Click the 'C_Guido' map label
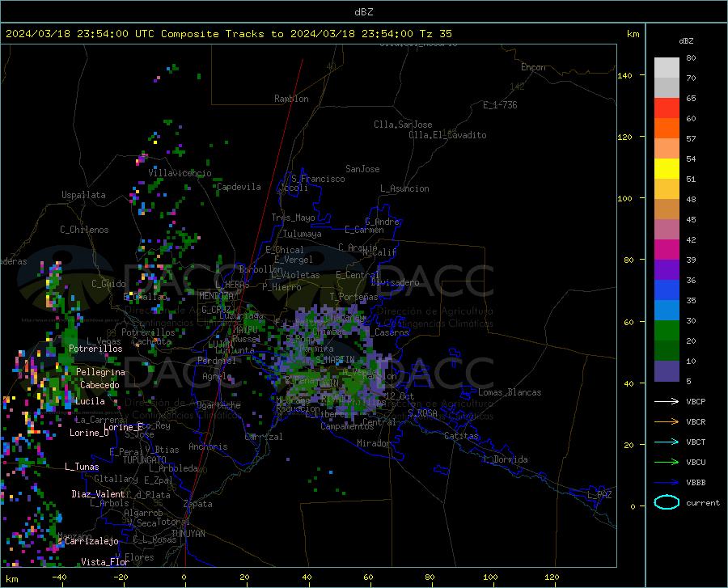This screenshot has width=728, height=588. point(108,284)
